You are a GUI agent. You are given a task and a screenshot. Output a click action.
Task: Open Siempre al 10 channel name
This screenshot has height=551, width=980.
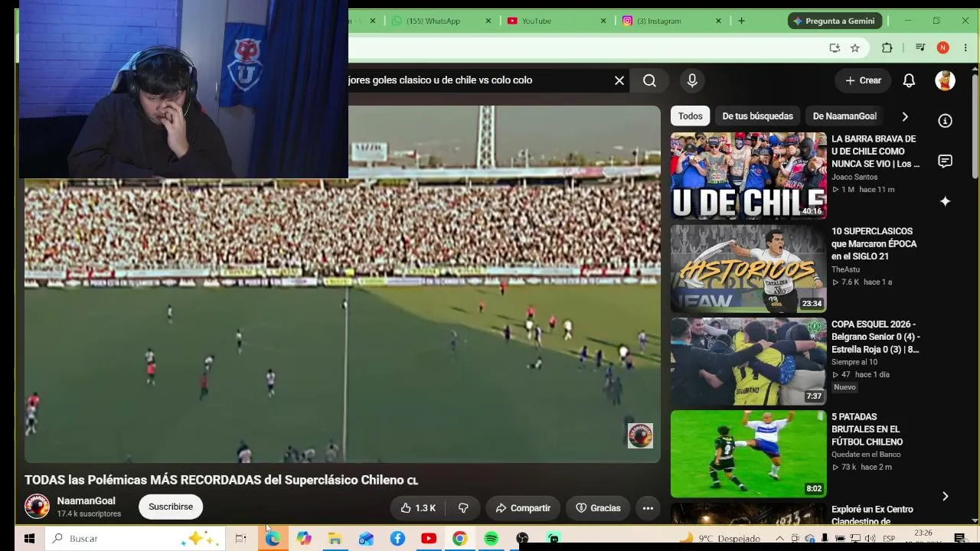[x=854, y=362]
